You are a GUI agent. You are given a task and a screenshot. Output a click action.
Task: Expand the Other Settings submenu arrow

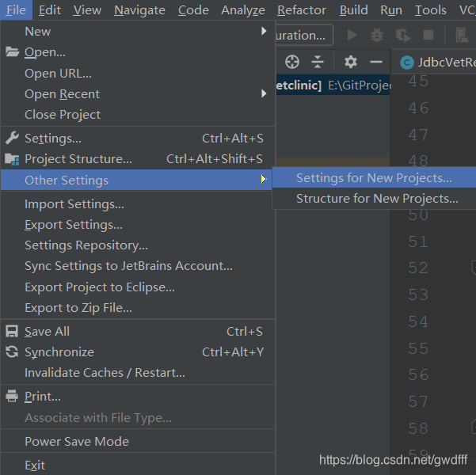(x=264, y=179)
